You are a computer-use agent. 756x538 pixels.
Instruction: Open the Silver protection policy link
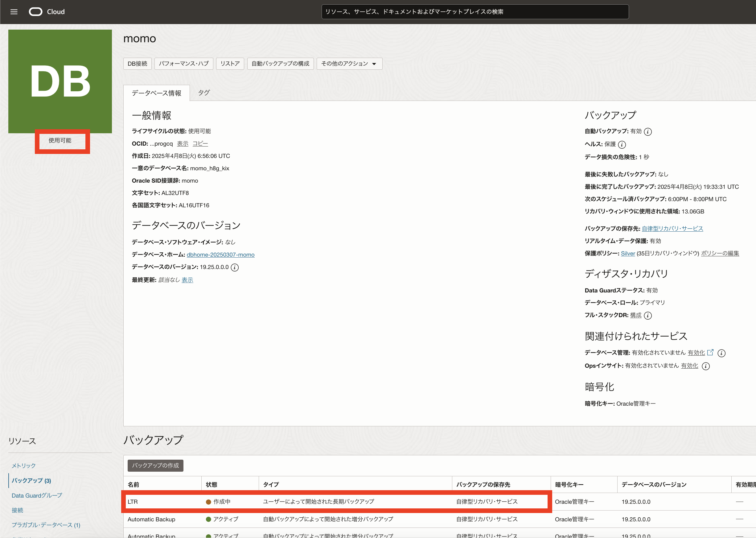[x=628, y=254]
